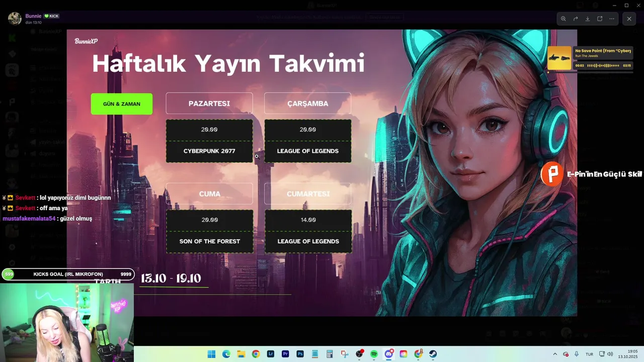The height and width of the screenshot is (362, 644).
Task: Open the Windows Start menu
Action: [211, 354]
